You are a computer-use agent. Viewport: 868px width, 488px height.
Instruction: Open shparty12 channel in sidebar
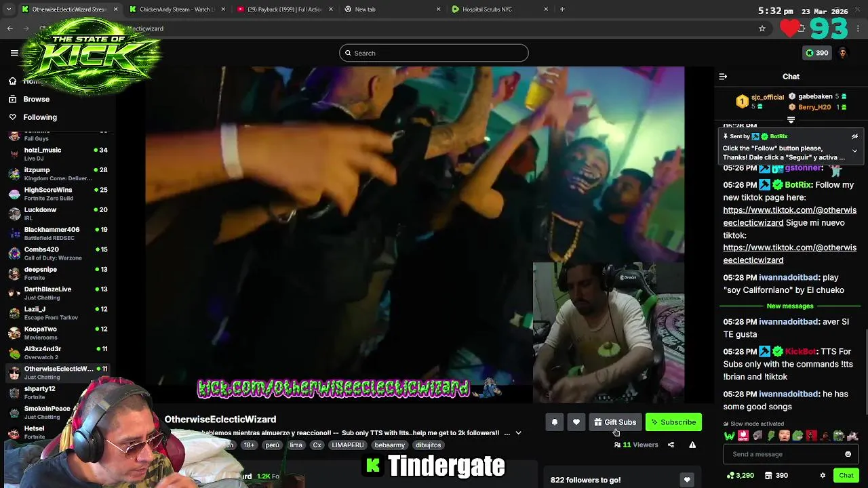coord(57,392)
